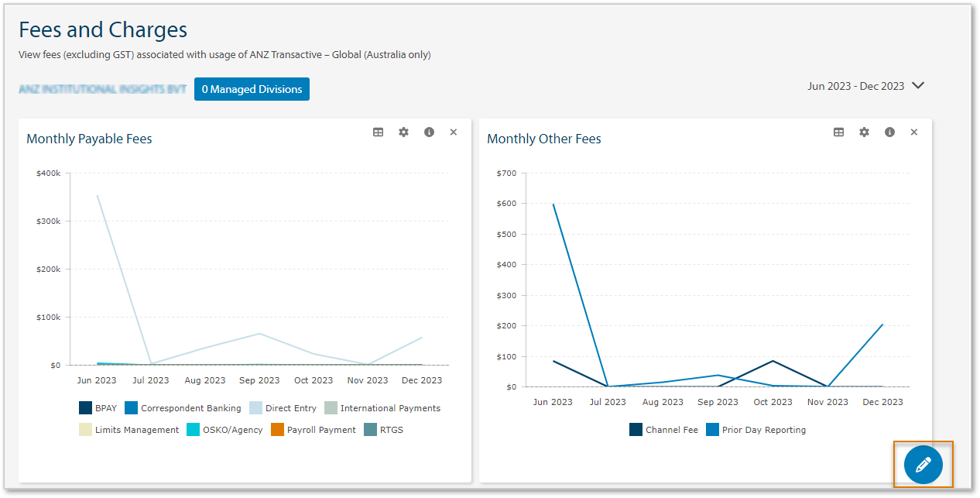Expand the Jun 2023 - Dec 2023 date selector
Viewport: 980px width, 498px height.
[x=866, y=86]
